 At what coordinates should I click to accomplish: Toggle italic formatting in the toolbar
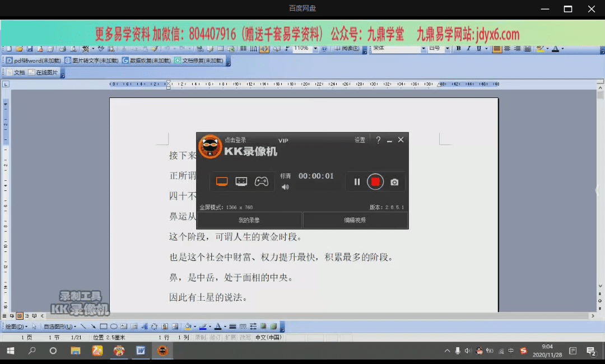(x=468, y=49)
